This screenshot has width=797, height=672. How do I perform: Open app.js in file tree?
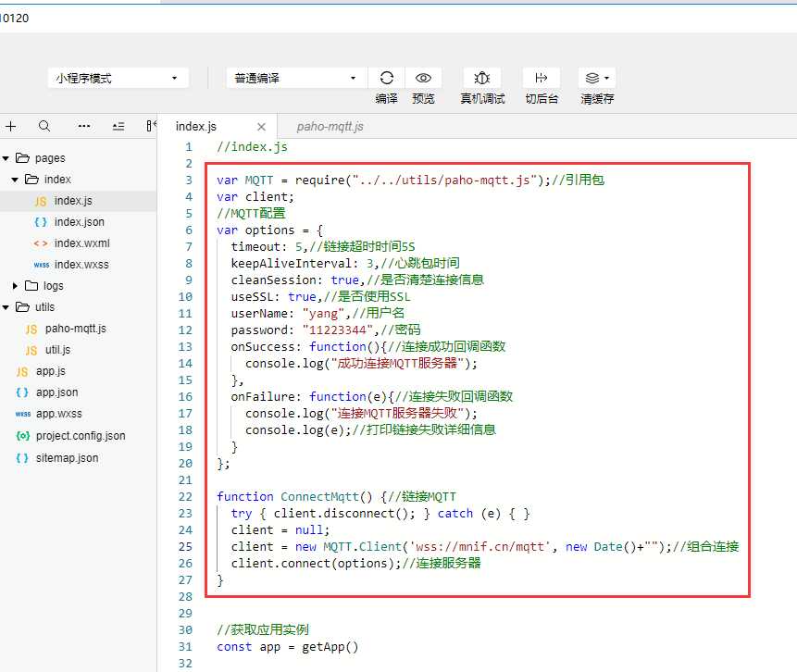pos(51,371)
